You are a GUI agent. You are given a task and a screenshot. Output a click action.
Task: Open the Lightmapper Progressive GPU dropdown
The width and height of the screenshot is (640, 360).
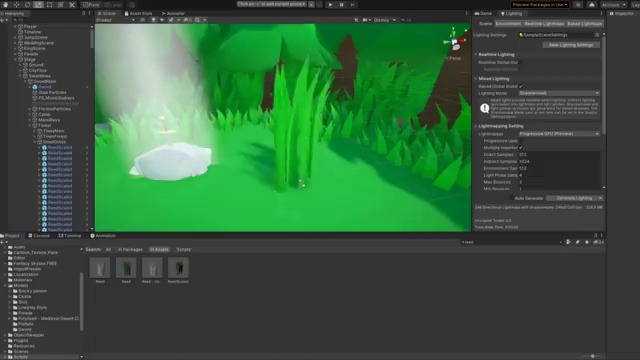[x=559, y=134]
